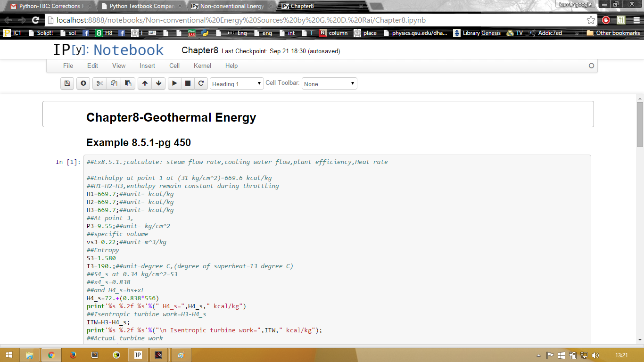This screenshot has height=362, width=644.
Task: Save the notebook with the floppy disk icon
Action: coord(67,83)
